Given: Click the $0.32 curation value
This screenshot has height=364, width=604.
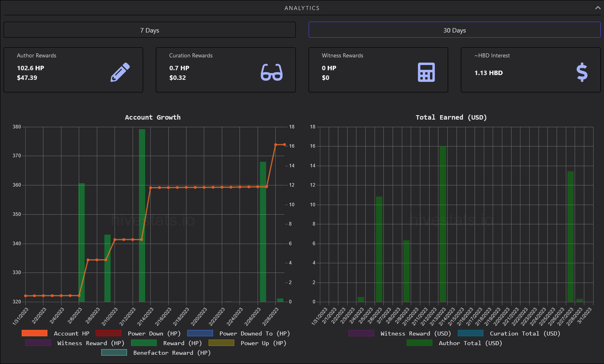Looking at the screenshot, I should [178, 77].
